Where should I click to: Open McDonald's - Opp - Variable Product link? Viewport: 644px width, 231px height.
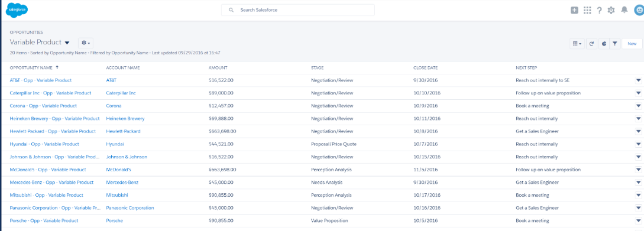click(48, 170)
